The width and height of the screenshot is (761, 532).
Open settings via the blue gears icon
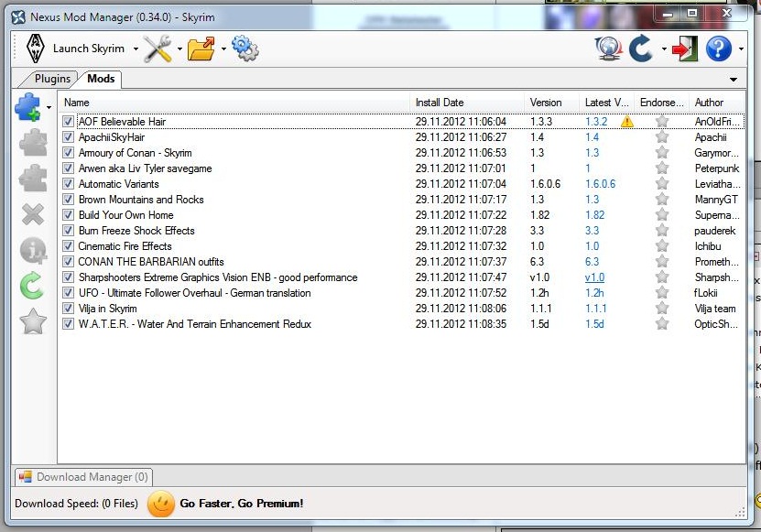pyautogui.click(x=245, y=49)
